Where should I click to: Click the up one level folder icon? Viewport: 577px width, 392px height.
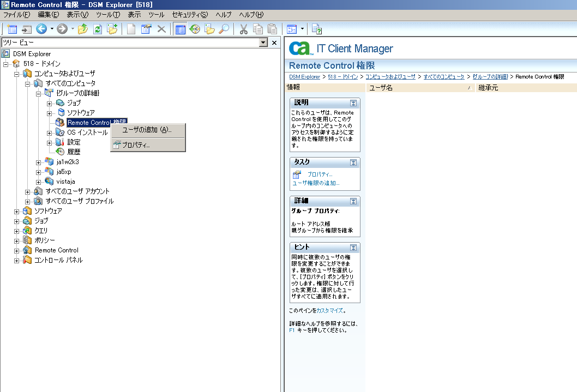coord(83,29)
